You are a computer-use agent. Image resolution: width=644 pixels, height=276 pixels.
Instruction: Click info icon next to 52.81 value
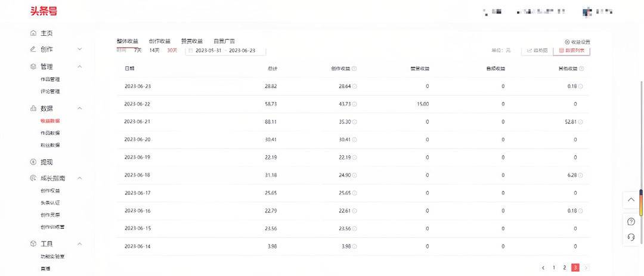click(581, 122)
